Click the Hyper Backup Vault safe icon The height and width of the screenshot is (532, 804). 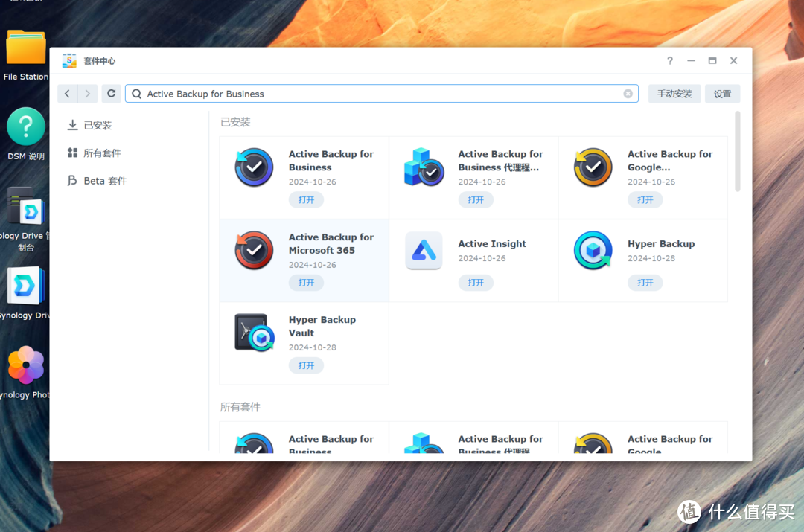tap(254, 333)
